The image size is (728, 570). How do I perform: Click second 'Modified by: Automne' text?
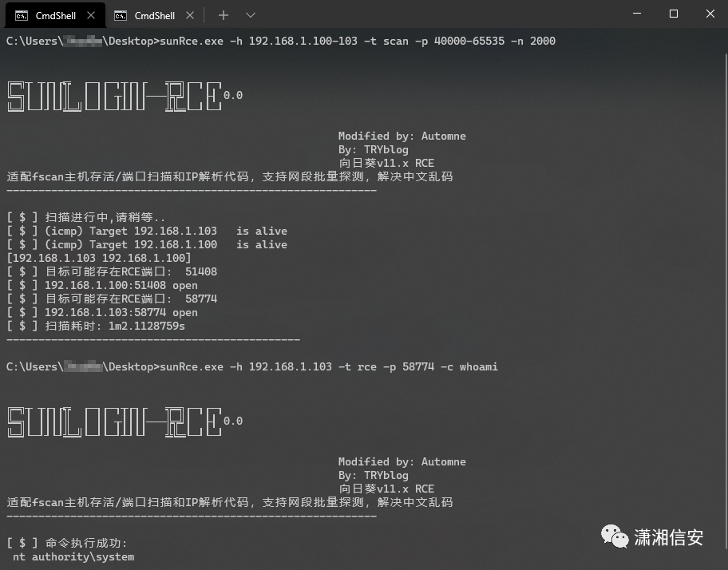click(x=402, y=462)
